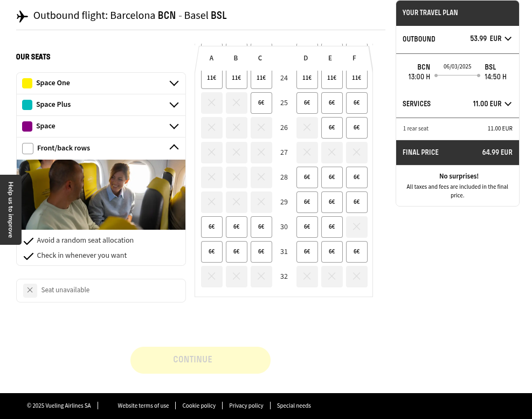Open the Cookie policy link

pyautogui.click(x=199, y=406)
